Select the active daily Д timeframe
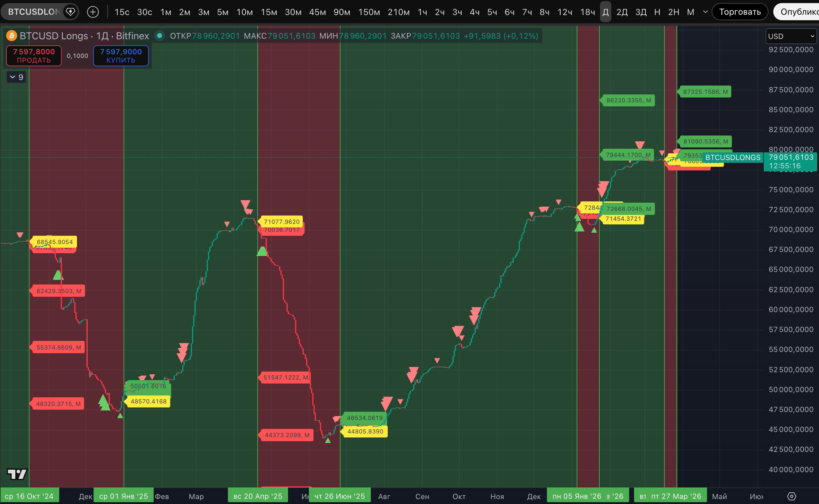The width and height of the screenshot is (819, 504). click(605, 12)
